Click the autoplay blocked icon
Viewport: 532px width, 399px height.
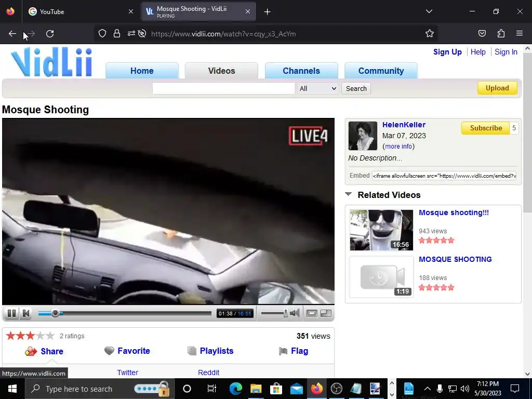point(142,33)
